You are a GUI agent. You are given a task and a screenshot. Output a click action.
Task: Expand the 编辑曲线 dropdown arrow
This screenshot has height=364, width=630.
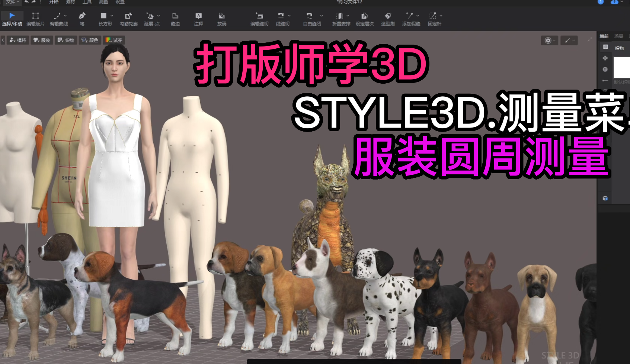[65, 16]
